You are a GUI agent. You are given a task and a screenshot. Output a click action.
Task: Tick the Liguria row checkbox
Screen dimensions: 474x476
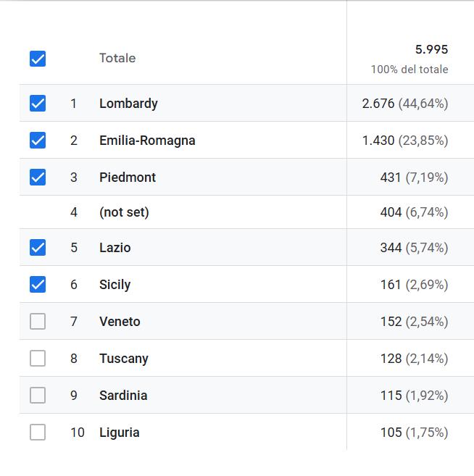38,433
